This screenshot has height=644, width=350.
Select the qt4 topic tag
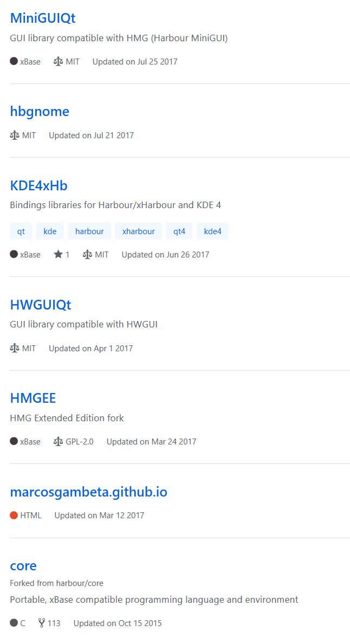(x=179, y=231)
